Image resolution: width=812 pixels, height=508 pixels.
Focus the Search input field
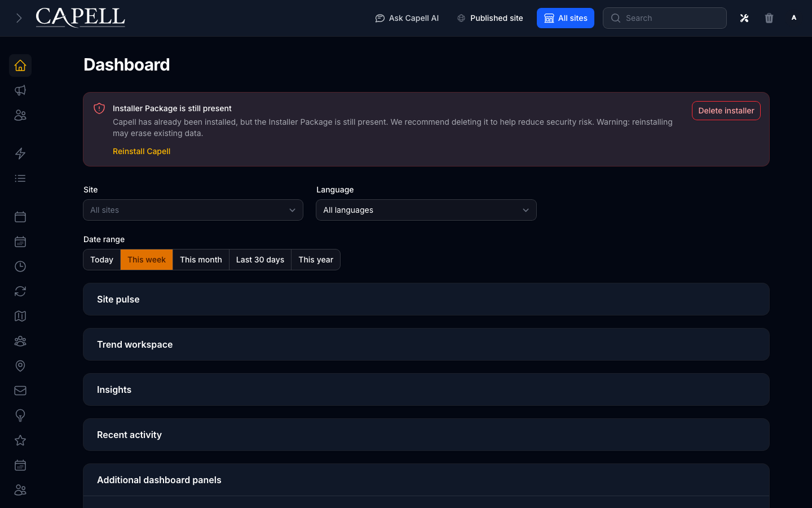point(665,18)
